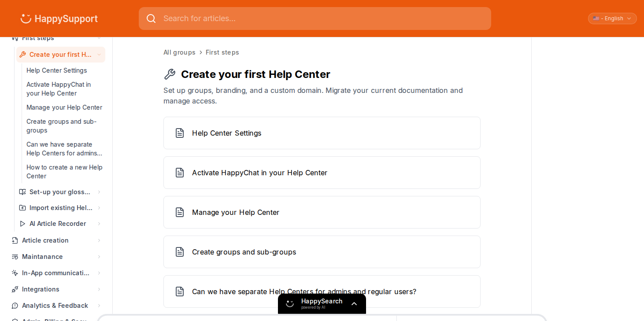Collapse the Create your first Help Center section
Image resolution: width=644 pixels, height=321 pixels.
click(99, 55)
